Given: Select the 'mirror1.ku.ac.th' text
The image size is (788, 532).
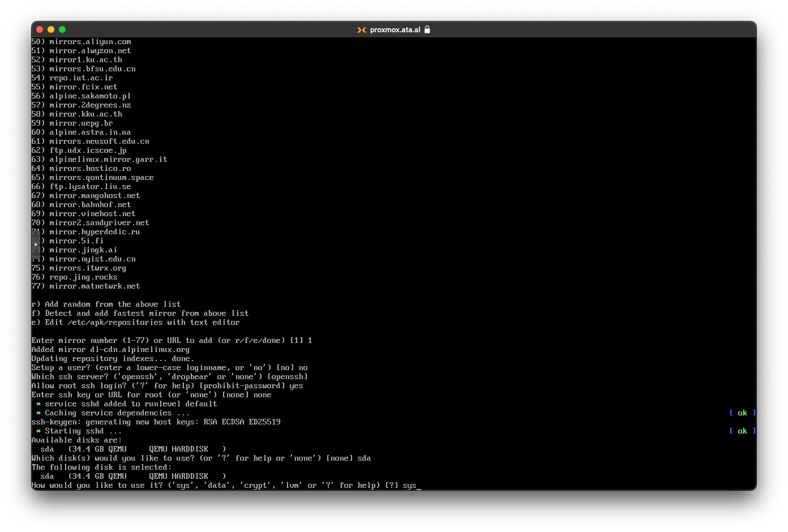Looking at the screenshot, I should tap(86, 60).
